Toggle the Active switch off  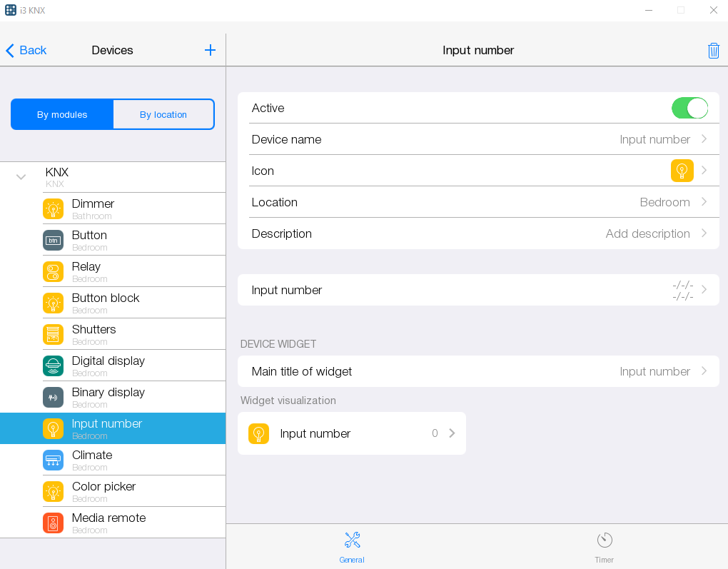click(689, 108)
